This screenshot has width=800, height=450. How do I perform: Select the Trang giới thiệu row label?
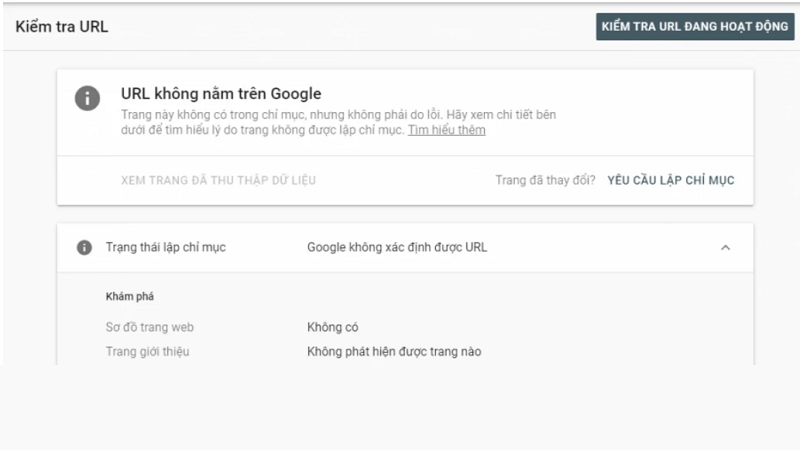point(148,351)
